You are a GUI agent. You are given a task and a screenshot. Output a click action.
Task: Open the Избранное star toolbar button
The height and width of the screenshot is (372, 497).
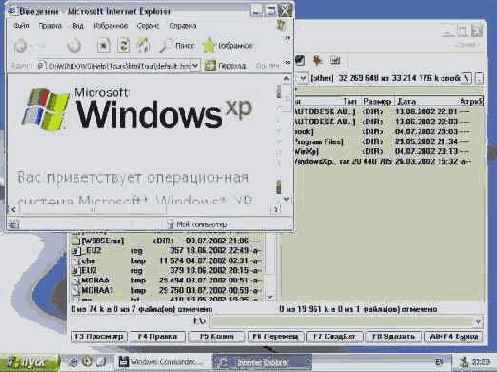[227, 46]
